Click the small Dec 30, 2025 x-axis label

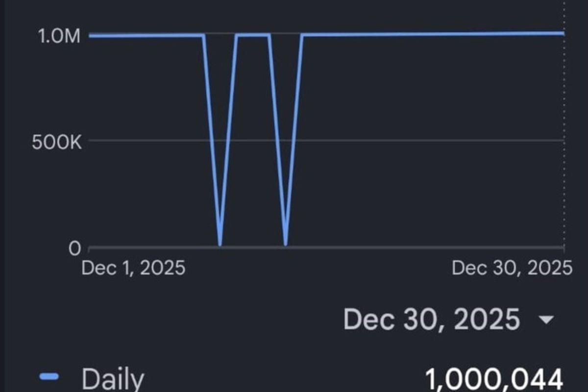click(x=512, y=268)
